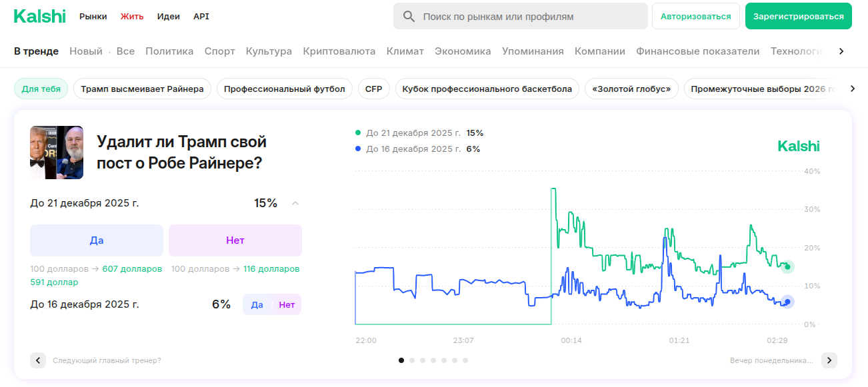Open the Trump and Reiner market thumbnail

coord(57,153)
